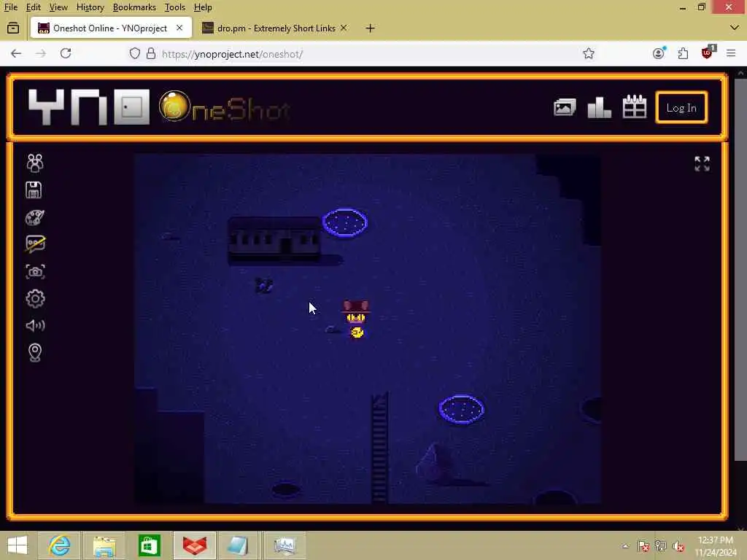Viewport: 747px width, 560px height.
Task: Reload the current page
Action: [66, 53]
